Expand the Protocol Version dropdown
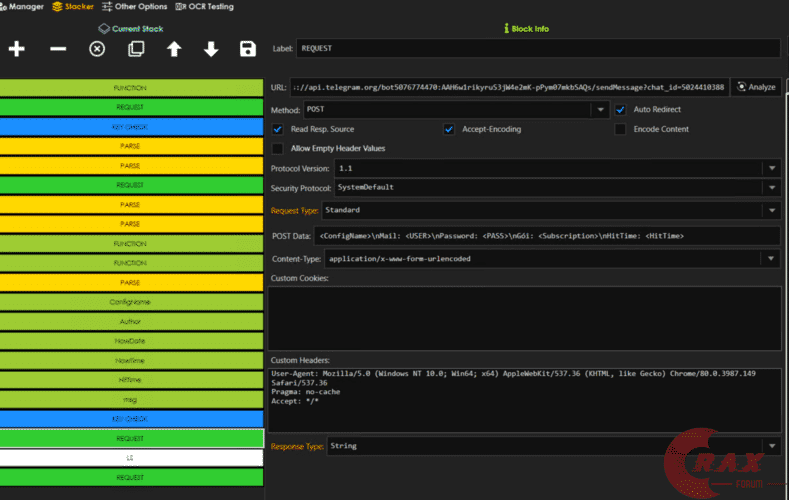This screenshot has width=789, height=500. pos(558,168)
